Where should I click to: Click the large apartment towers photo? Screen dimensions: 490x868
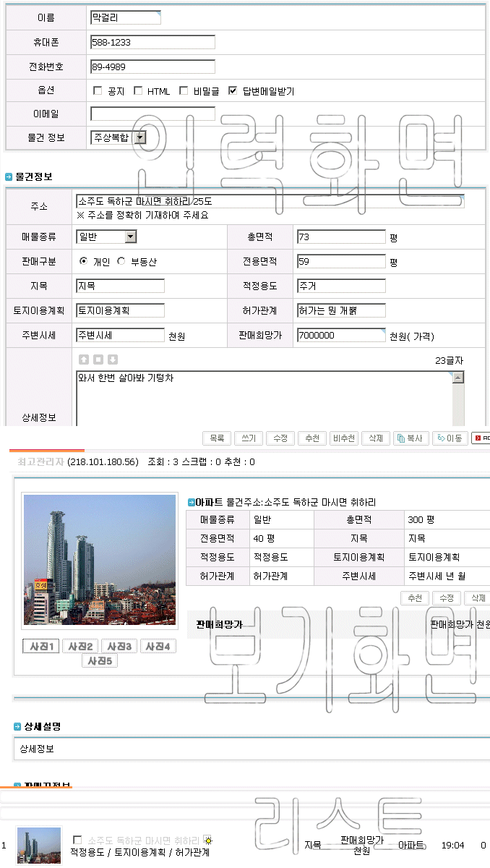click(x=100, y=560)
